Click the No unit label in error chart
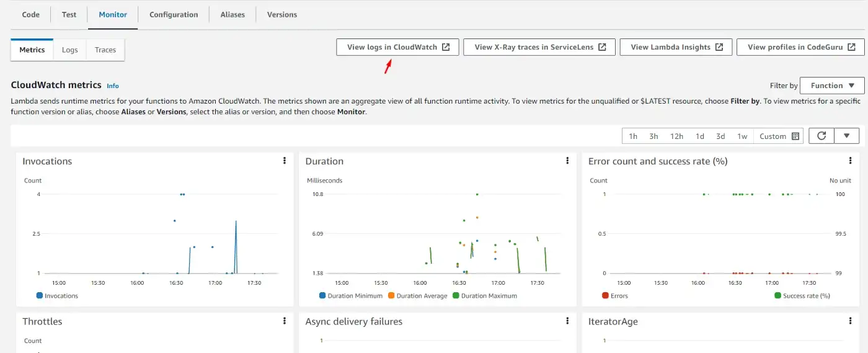Image resolution: width=868 pixels, height=353 pixels. [x=841, y=181]
